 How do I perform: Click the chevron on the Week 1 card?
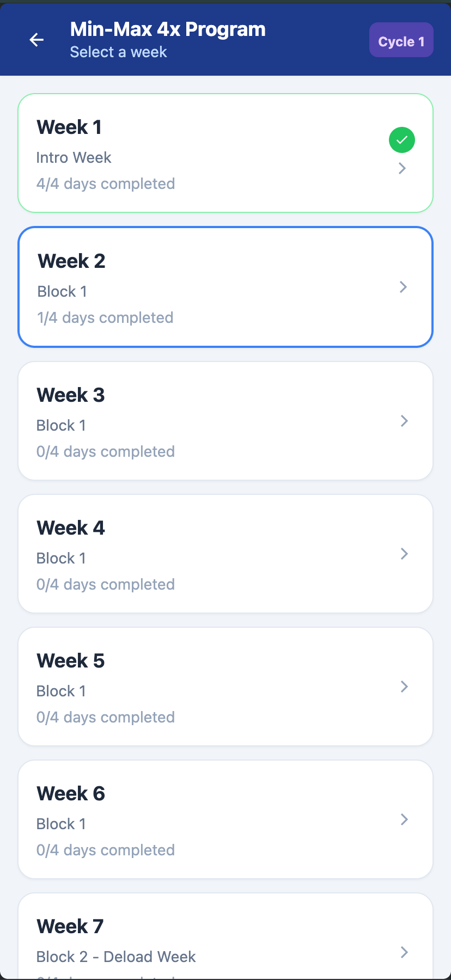click(x=402, y=168)
